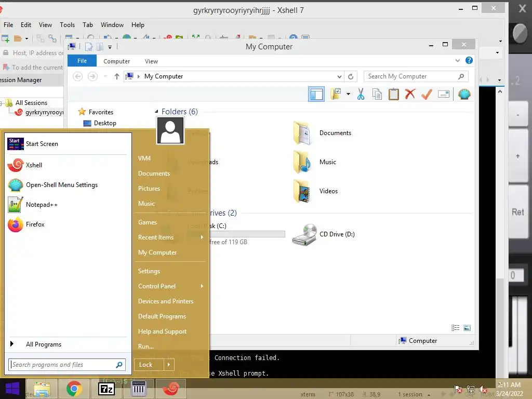
Task: Click the Xshell terminal scrollbar up arrow
Action: click(x=500, y=91)
